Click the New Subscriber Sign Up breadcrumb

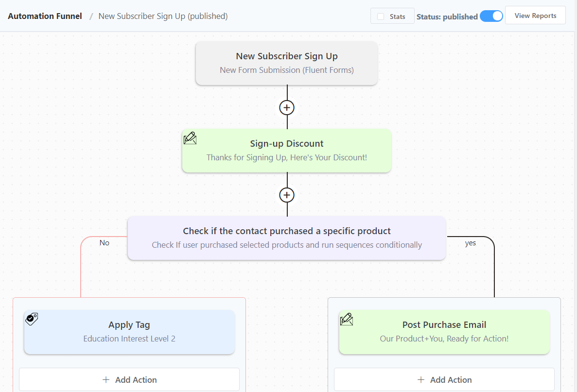tap(163, 16)
